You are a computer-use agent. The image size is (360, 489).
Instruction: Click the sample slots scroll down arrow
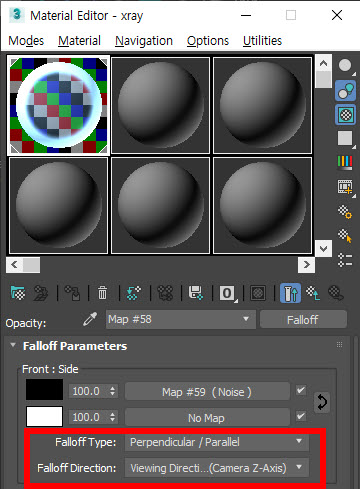coord(323,248)
